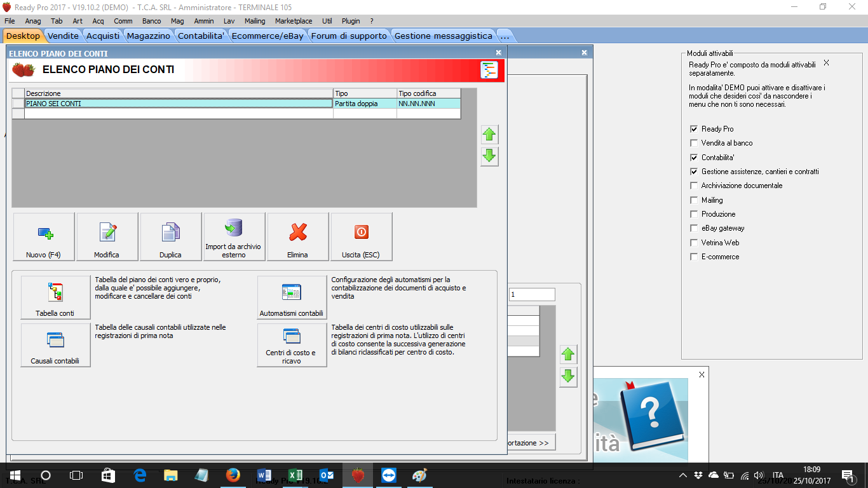Select the PIANO SEI CONTI row
The height and width of the screenshot is (488, 868).
[236, 104]
